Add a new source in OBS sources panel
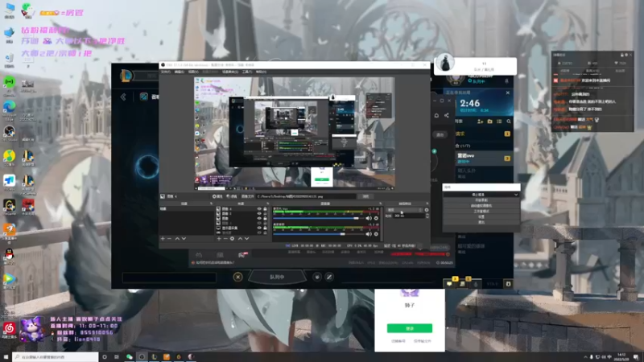This screenshot has height=362, width=644. point(219,238)
